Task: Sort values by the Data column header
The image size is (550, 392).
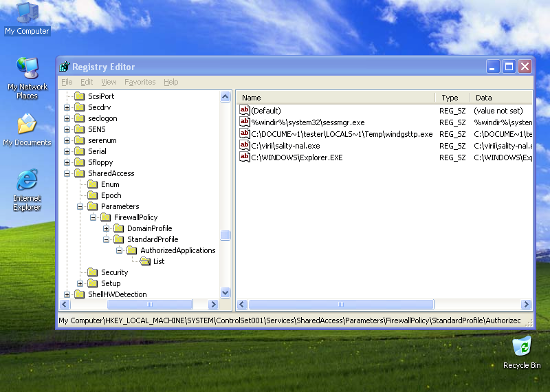Action: pos(501,98)
